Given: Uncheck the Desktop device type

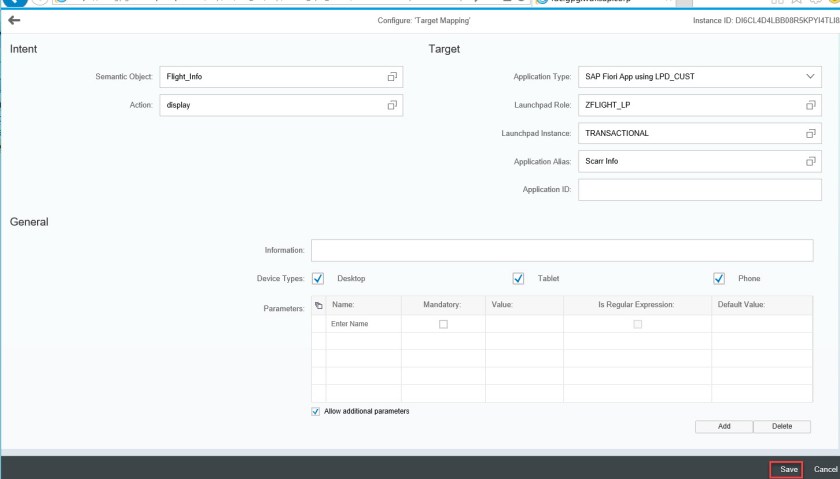Looking at the screenshot, I should (318, 279).
